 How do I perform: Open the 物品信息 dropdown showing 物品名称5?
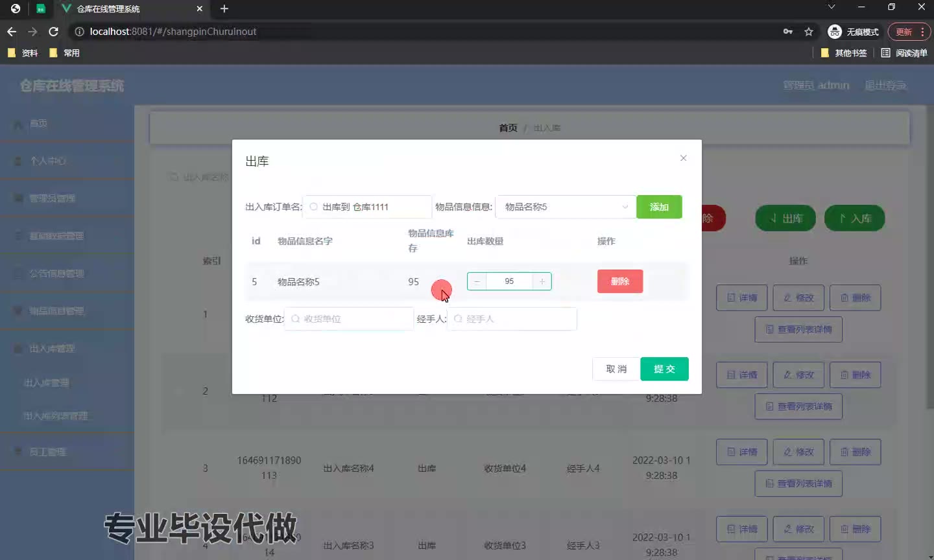point(565,207)
